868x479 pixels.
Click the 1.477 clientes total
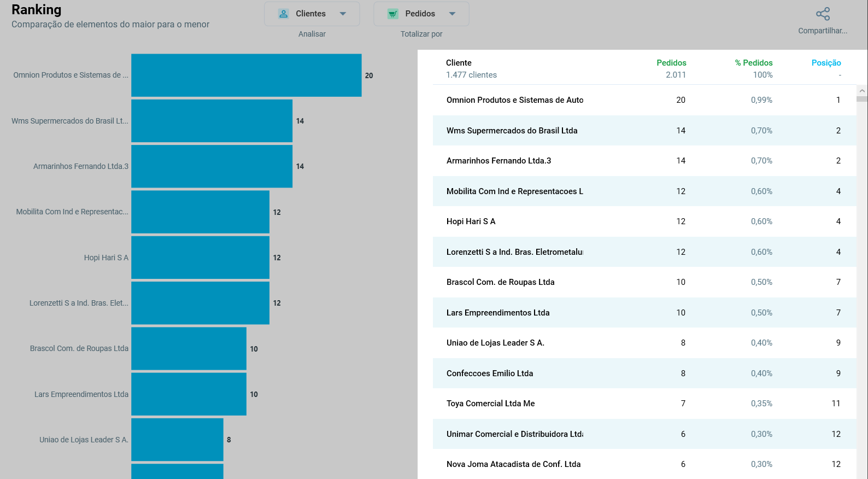471,75
